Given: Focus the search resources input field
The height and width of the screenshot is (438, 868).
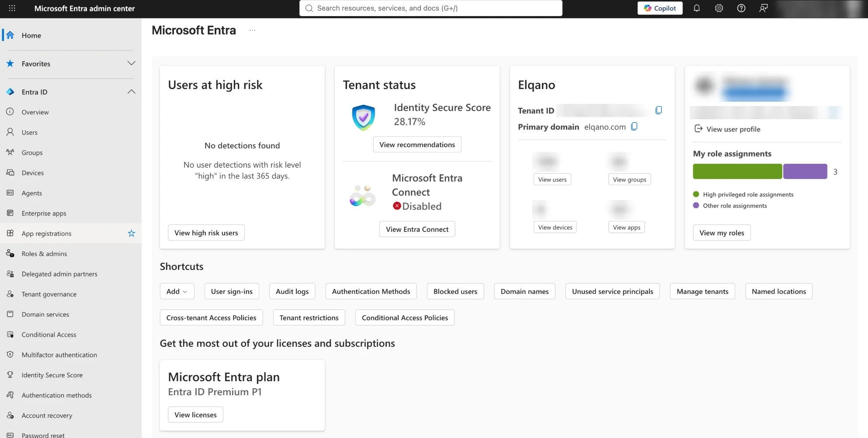Looking at the screenshot, I should pyautogui.click(x=431, y=8).
